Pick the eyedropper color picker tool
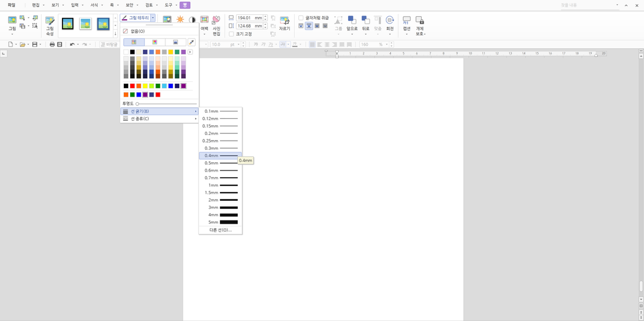 pos(191,42)
